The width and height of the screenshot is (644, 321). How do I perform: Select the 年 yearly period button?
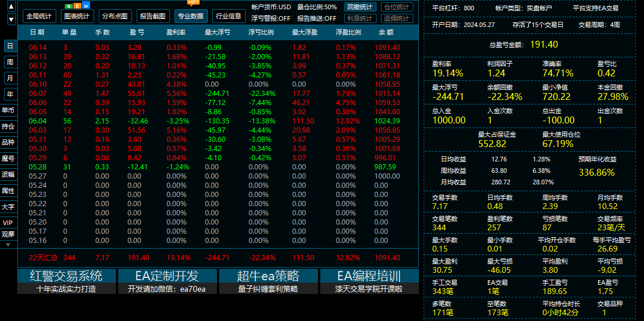10,94
